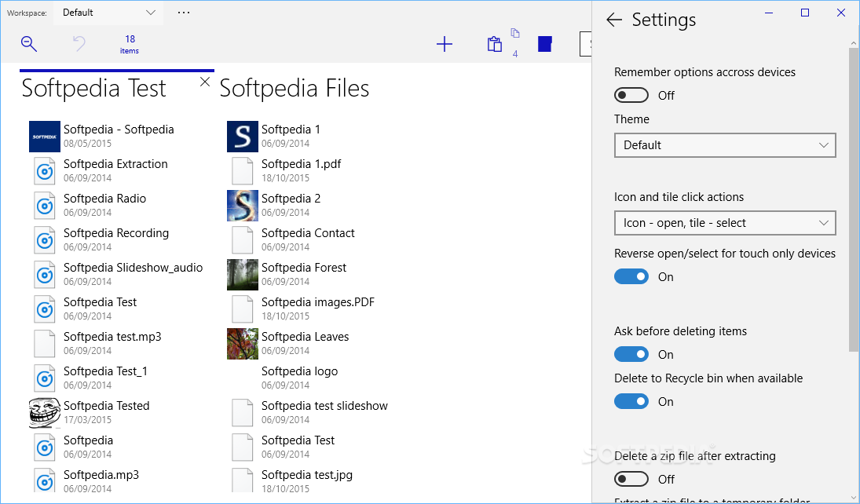Click the Softpedia Leaves photo thumbnail
The height and width of the screenshot is (504, 860).
point(243,344)
